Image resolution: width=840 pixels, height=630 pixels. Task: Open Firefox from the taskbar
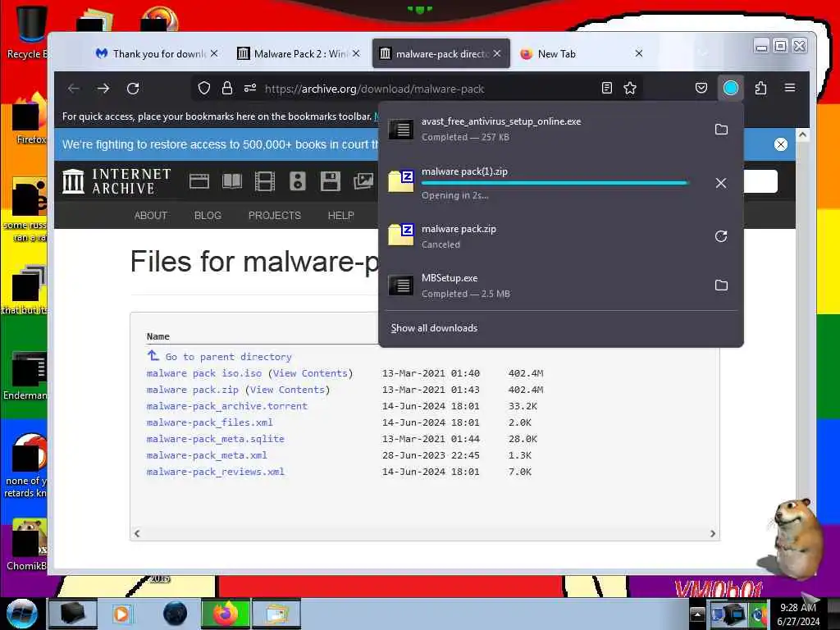[x=225, y=614]
